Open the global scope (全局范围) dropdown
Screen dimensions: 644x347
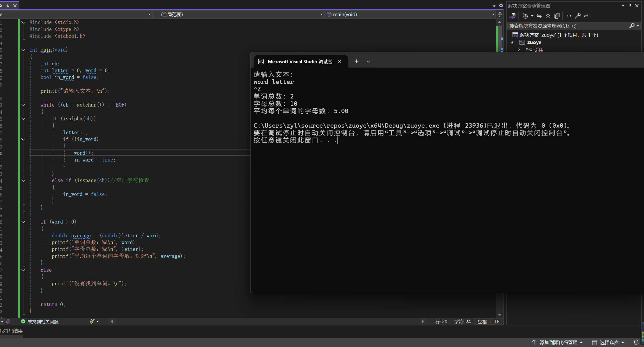click(321, 14)
